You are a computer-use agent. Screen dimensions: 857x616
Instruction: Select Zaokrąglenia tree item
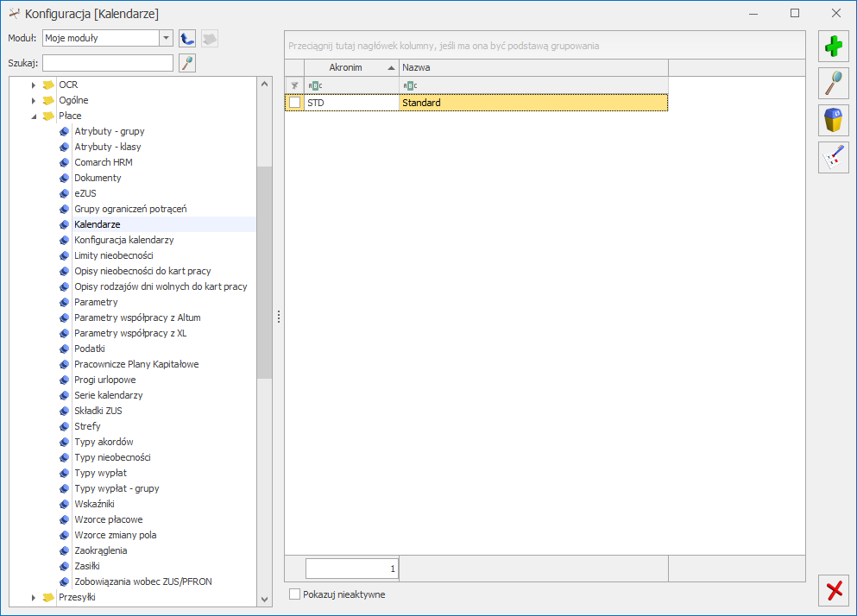click(101, 551)
